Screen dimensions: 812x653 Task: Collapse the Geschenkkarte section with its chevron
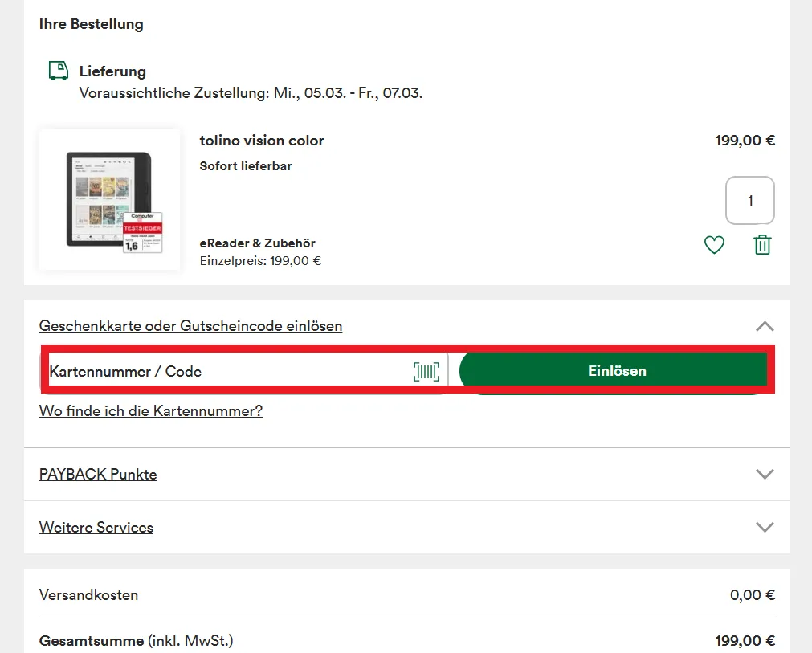765,326
